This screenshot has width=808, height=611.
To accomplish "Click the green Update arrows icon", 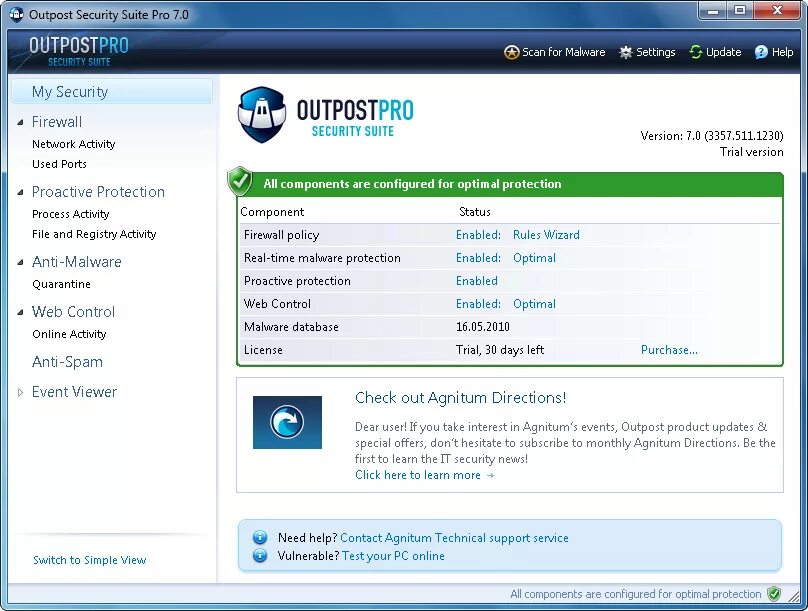I will 696,52.
